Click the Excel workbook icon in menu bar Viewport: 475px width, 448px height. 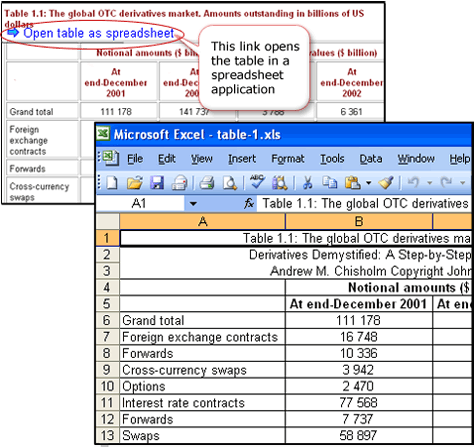110,158
